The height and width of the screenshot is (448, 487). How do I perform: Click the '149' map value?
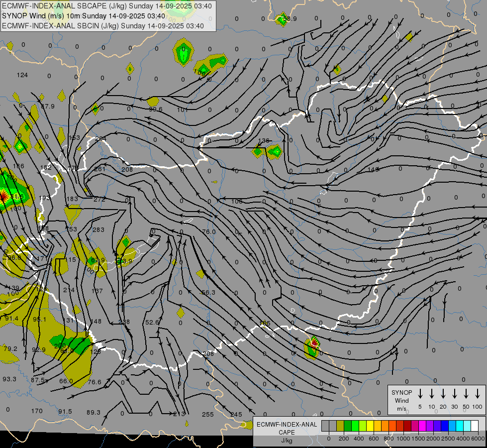tap(373, 169)
